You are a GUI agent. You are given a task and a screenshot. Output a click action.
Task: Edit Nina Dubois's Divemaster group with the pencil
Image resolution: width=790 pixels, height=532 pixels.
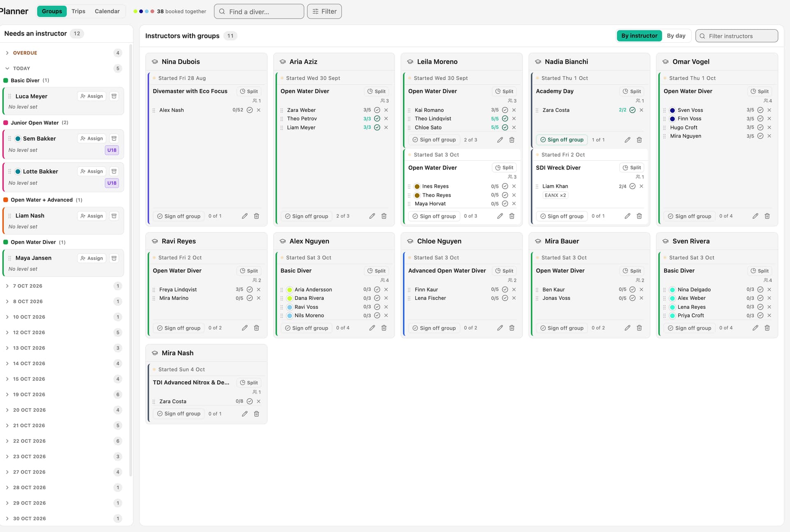click(x=245, y=216)
